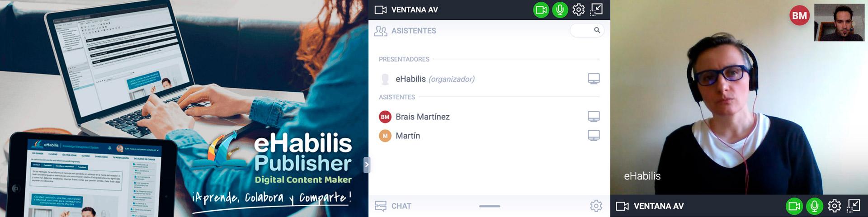The width and height of the screenshot is (868, 217).
Task: Grab the chat panel divider handle
Action: (x=490, y=206)
